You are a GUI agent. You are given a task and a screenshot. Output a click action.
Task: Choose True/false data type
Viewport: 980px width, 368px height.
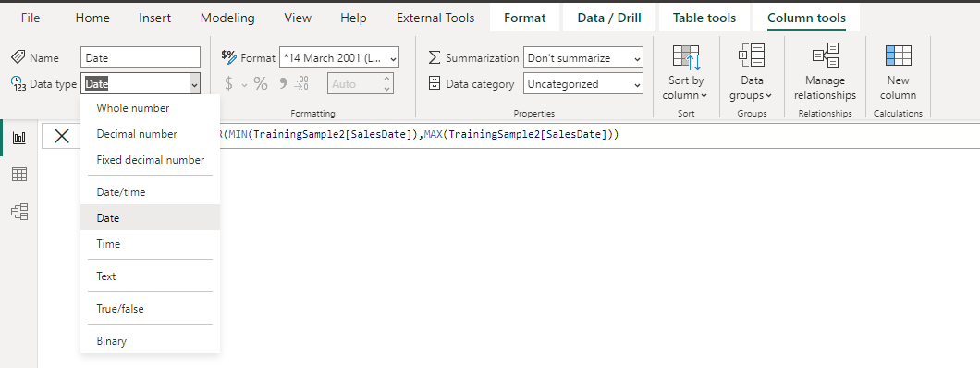[x=150, y=309]
